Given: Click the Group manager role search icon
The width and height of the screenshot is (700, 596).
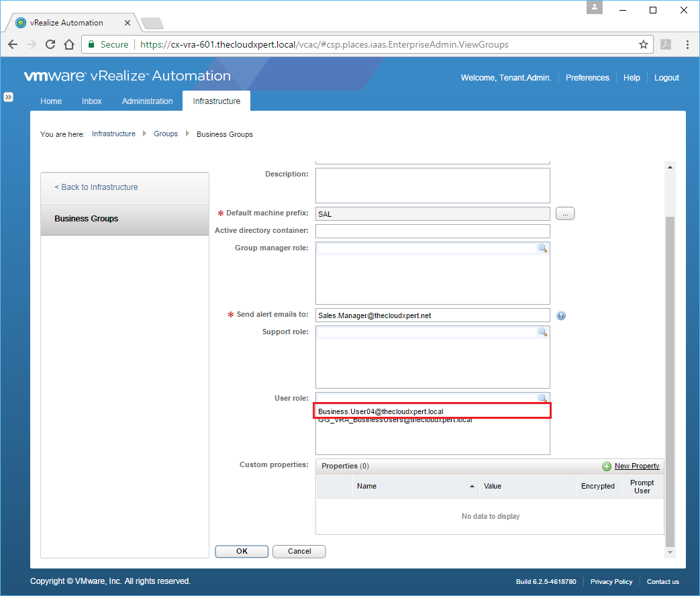Looking at the screenshot, I should pos(542,248).
